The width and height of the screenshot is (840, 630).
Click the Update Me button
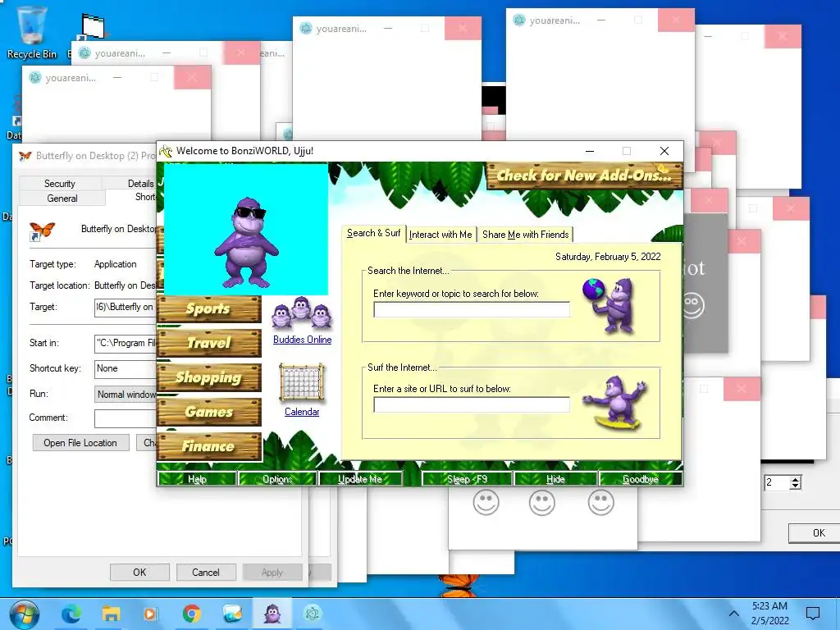(x=360, y=479)
